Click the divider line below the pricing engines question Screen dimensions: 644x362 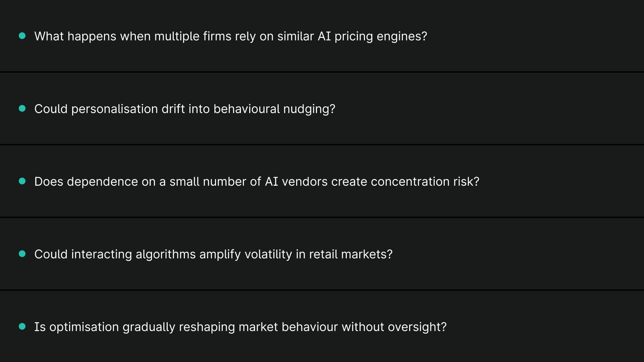tap(322, 72)
